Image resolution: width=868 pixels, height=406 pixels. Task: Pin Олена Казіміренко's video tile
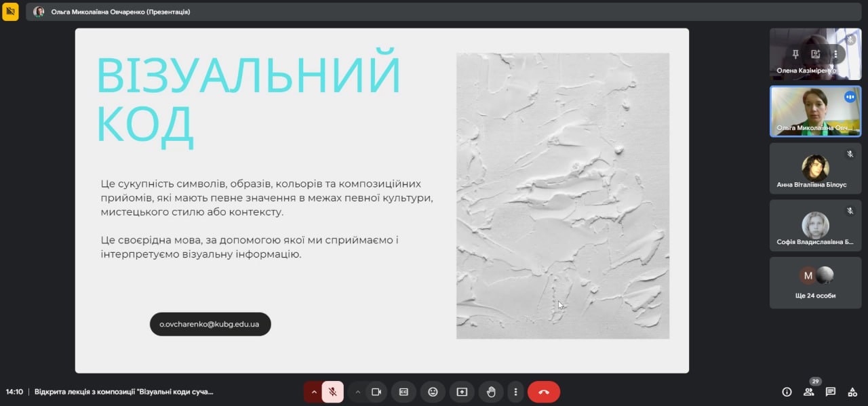point(796,54)
